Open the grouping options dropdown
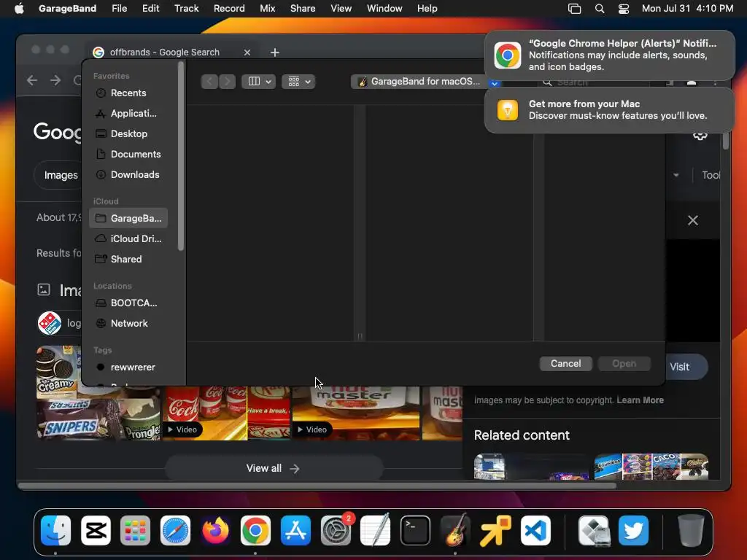 click(x=298, y=82)
